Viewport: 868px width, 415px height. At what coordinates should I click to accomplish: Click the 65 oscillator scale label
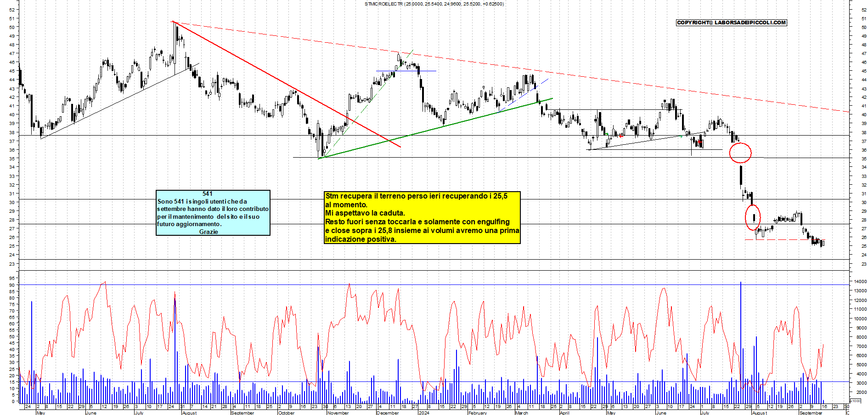12,317
